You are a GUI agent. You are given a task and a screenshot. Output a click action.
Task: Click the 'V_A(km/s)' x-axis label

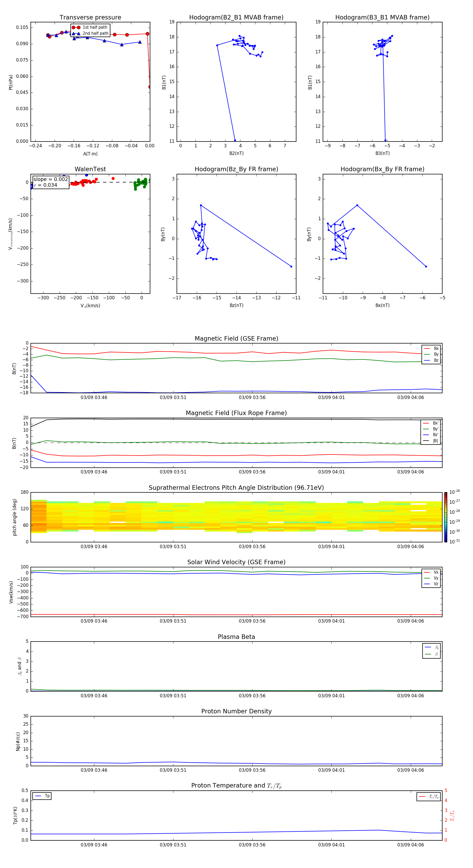[x=90, y=306]
